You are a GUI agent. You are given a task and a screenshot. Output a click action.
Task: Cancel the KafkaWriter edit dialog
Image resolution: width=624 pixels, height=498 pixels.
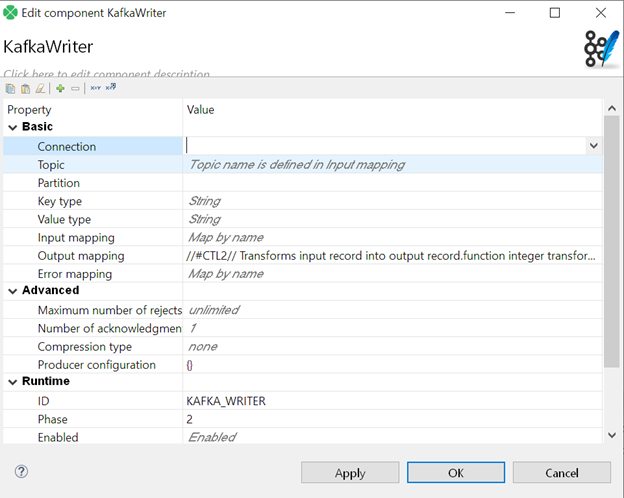point(561,472)
